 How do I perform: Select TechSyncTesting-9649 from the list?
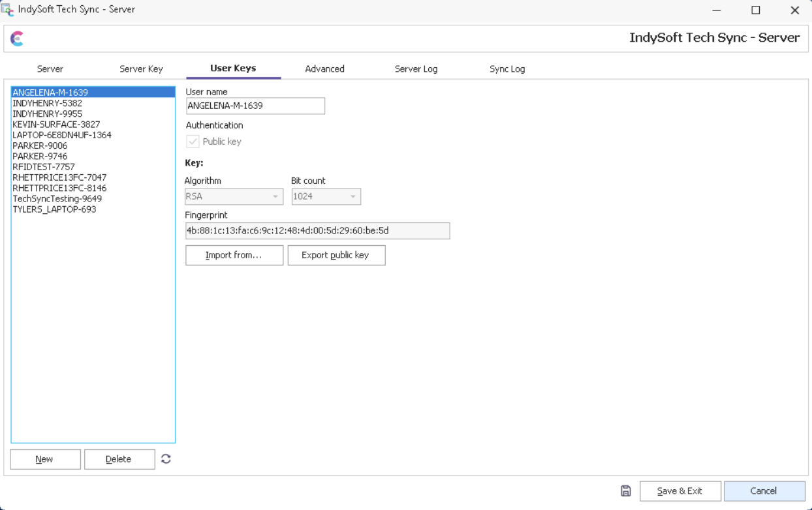(57, 199)
